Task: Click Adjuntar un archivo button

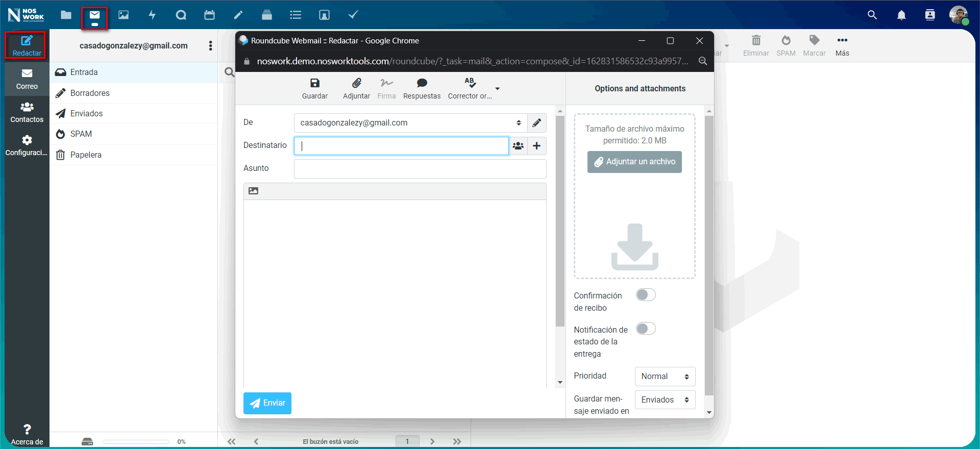Action: coord(634,162)
